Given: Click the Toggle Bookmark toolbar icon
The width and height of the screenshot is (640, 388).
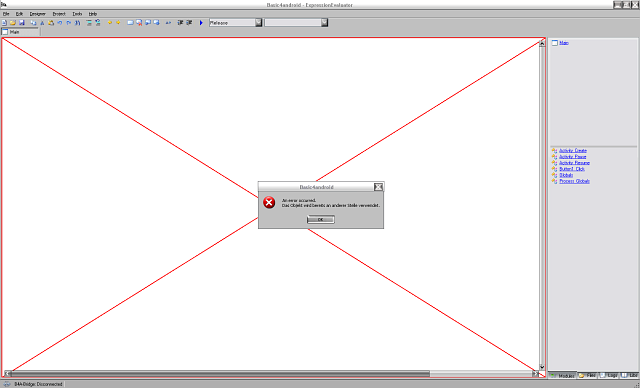Looking at the screenshot, I should [130, 23].
